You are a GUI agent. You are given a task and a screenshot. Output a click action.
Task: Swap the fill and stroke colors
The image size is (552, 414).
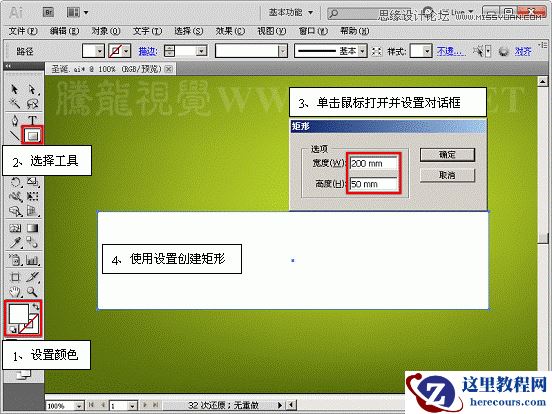(36, 306)
